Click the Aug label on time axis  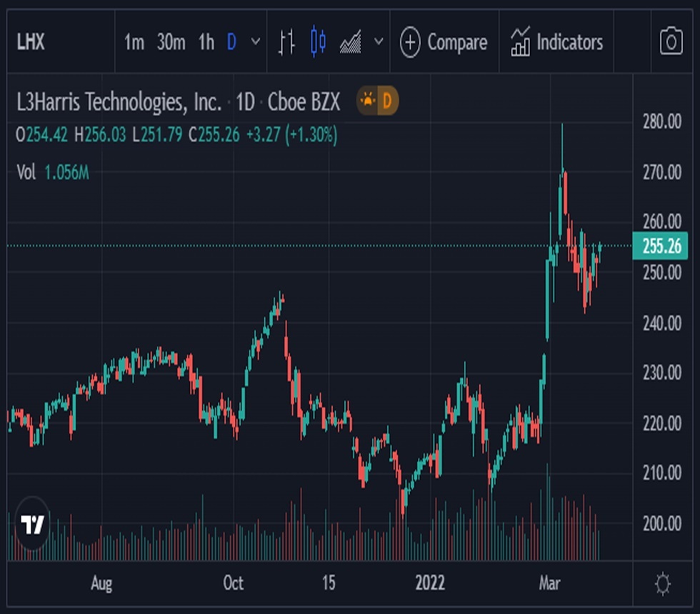point(101,583)
